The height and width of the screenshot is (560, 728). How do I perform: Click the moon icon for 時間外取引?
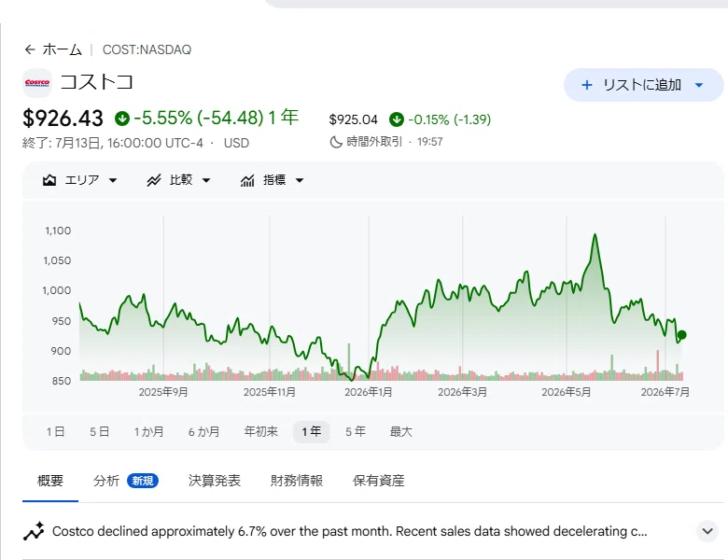point(336,142)
